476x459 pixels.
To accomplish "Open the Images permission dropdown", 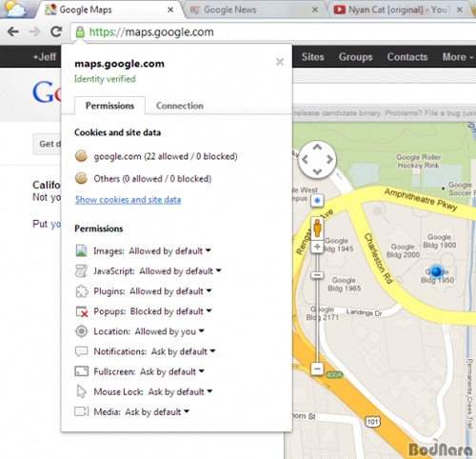I will click(x=169, y=250).
